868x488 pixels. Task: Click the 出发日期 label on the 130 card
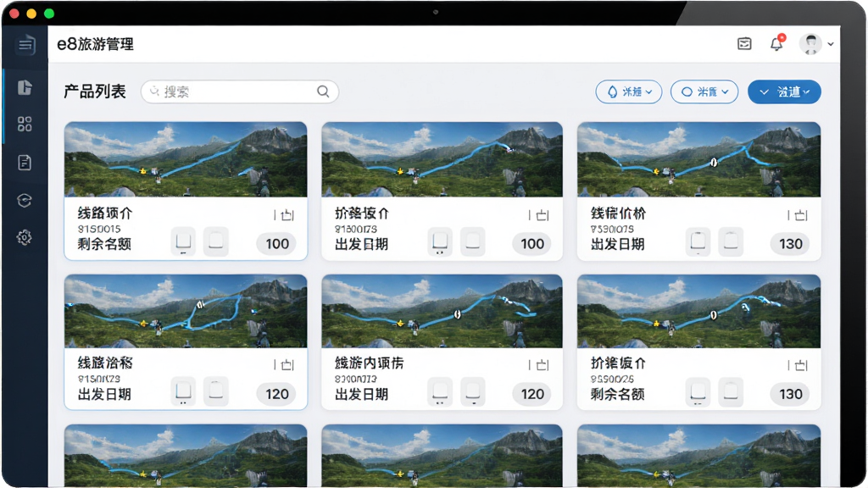click(x=617, y=244)
